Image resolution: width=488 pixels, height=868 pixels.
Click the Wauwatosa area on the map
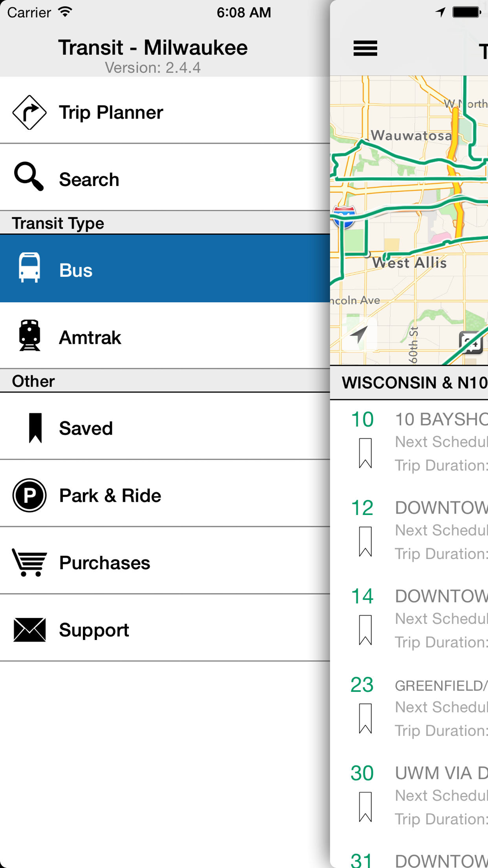tap(411, 135)
